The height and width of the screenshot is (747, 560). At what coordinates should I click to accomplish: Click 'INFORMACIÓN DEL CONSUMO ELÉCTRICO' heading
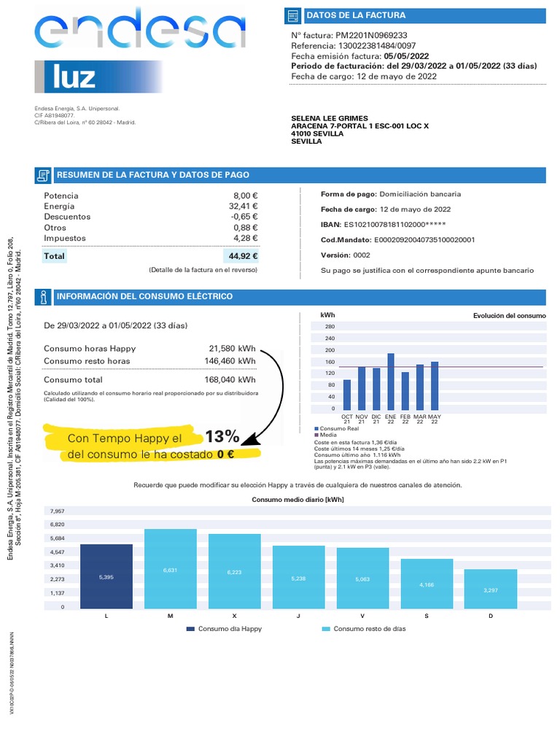pos(145,297)
